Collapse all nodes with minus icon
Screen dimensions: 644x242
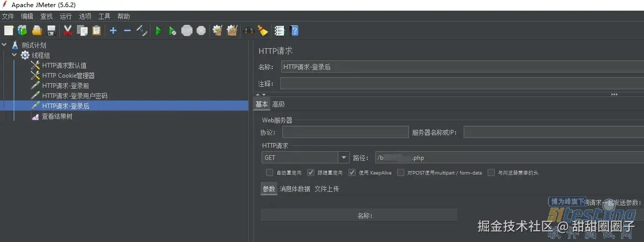pyautogui.click(x=127, y=30)
